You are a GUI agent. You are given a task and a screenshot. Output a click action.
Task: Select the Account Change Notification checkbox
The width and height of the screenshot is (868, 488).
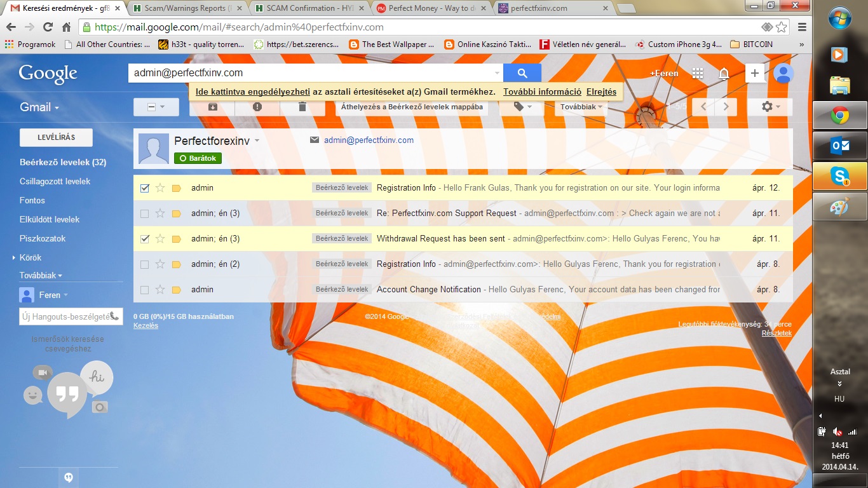coord(144,290)
